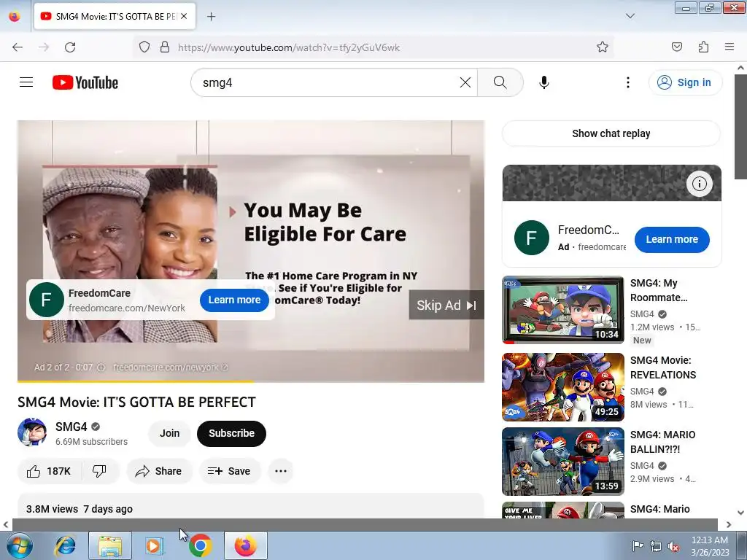Start voice search with the microphone
The width and height of the screenshot is (747, 560).
coord(544,82)
